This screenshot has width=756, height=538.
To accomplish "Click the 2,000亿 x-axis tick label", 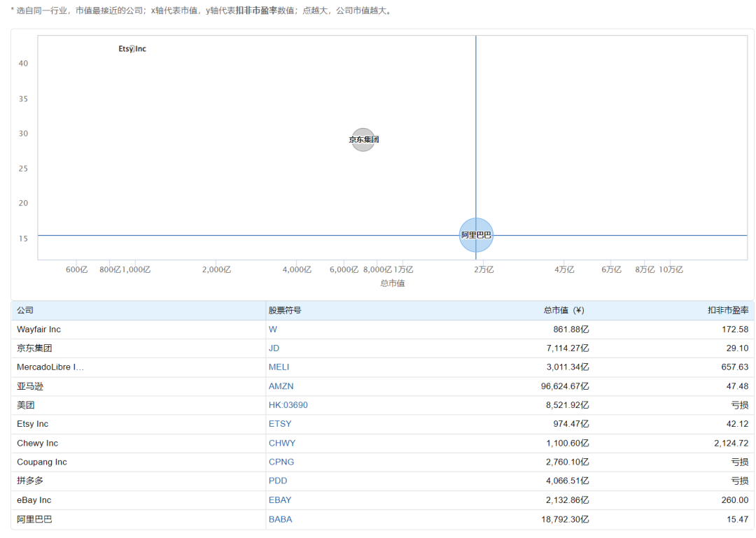I will (216, 269).
